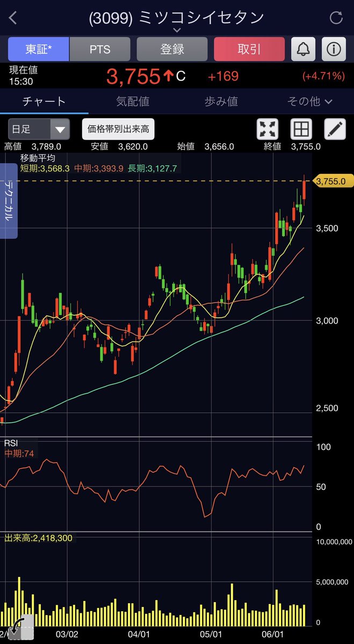Tap the 出来高:2,418,300 volume label
Screen dimensions: 354x644
(x=38, y=538)
